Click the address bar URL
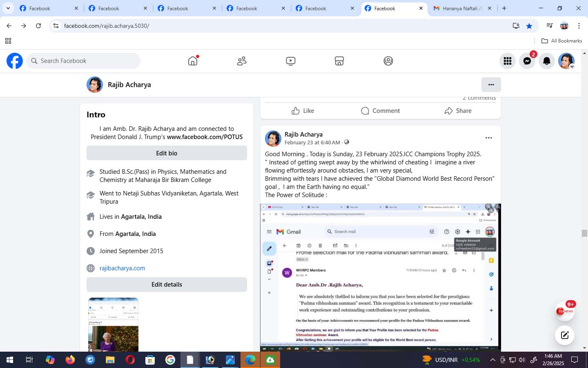The image size is (588, 368). (107, 26)
